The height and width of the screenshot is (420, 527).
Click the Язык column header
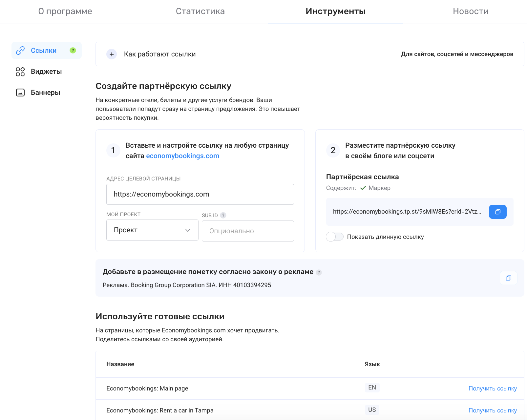click(x=372, y=364)
